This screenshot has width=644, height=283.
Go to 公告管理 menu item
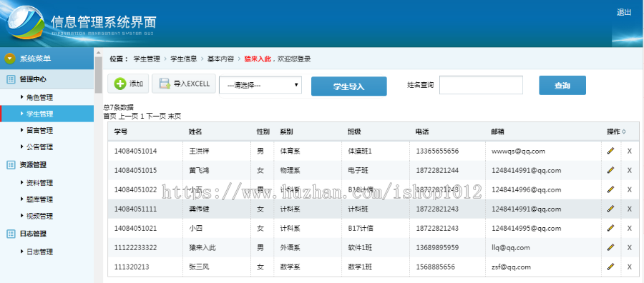click(x=39, y=147)
